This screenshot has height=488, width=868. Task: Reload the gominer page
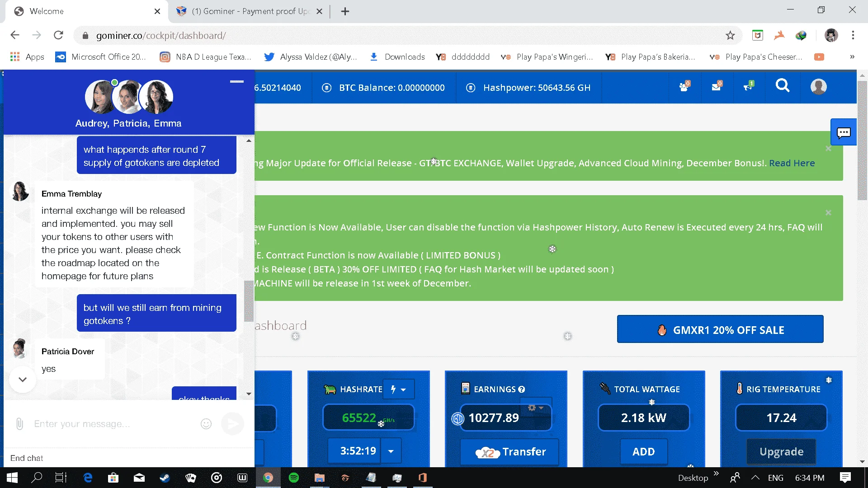(58, 35)
